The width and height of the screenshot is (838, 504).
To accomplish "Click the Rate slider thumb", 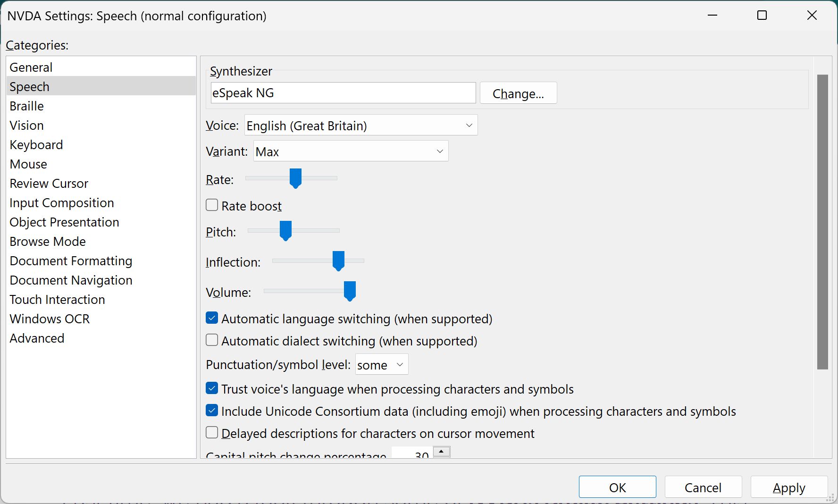I will (x=295, y=178).
